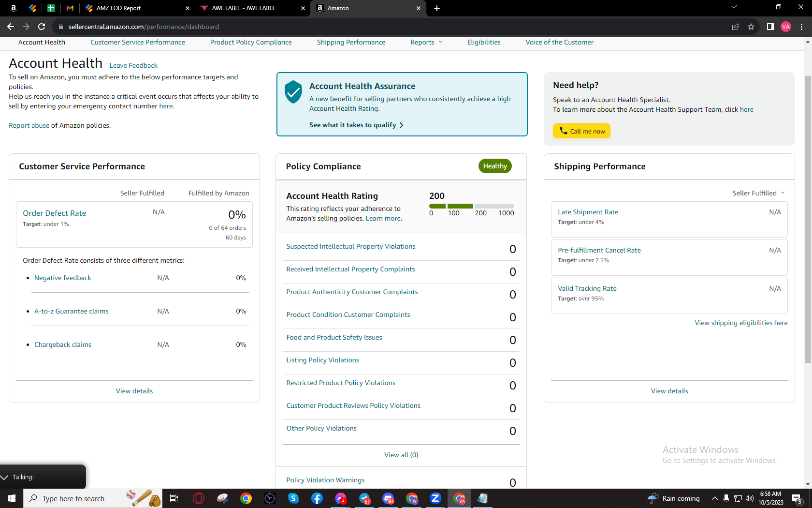Open Facebook from the taskbar

(x=317, y=498)
